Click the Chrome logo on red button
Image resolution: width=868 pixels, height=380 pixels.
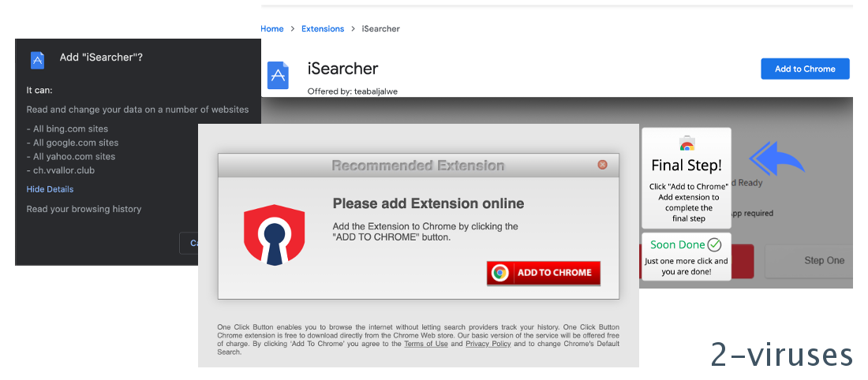[x=499, y=273]
